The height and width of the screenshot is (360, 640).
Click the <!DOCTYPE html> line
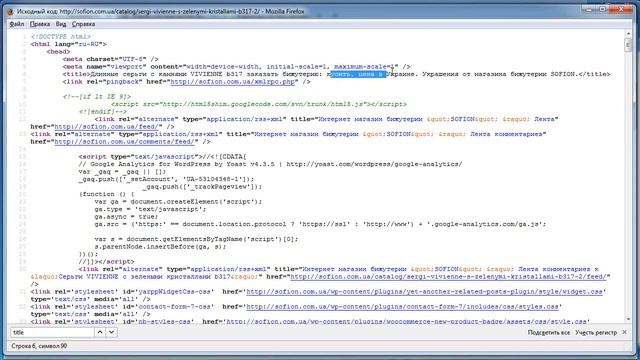pyautogui.click(x=61, y=37)
